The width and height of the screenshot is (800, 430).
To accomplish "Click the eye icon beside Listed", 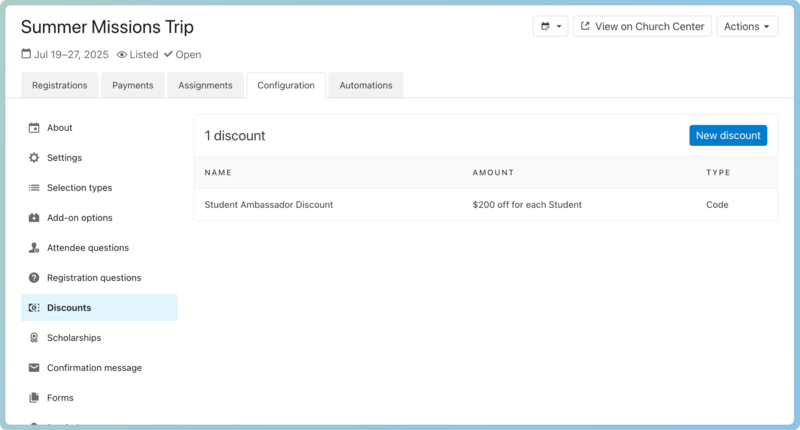I will (121, 55).
